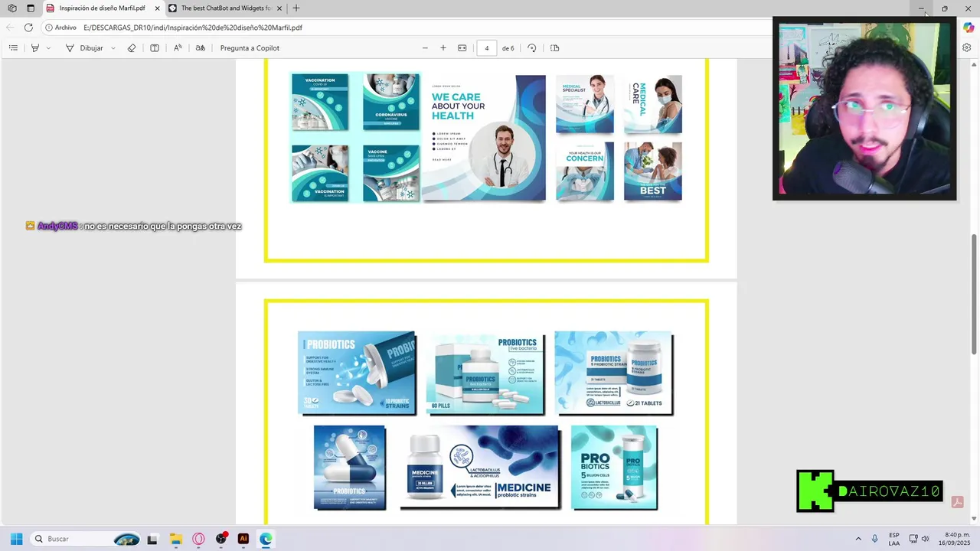Viewport: 980px width, 551px height.
Task: Reload the page with refresh button
Action: [28, 28]
